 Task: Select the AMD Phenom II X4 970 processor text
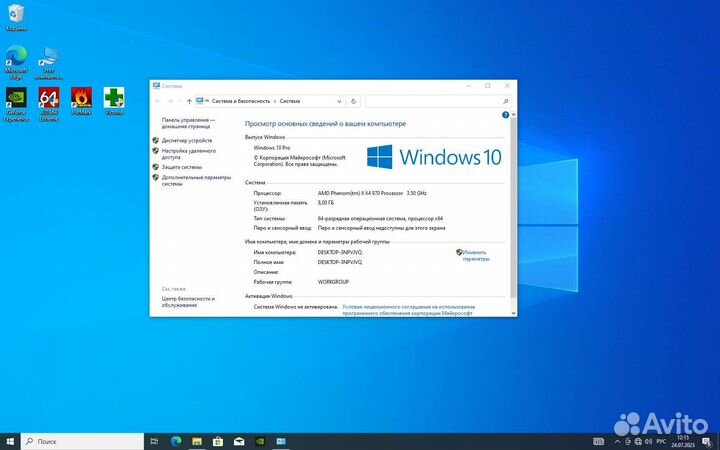coord(372,193)
